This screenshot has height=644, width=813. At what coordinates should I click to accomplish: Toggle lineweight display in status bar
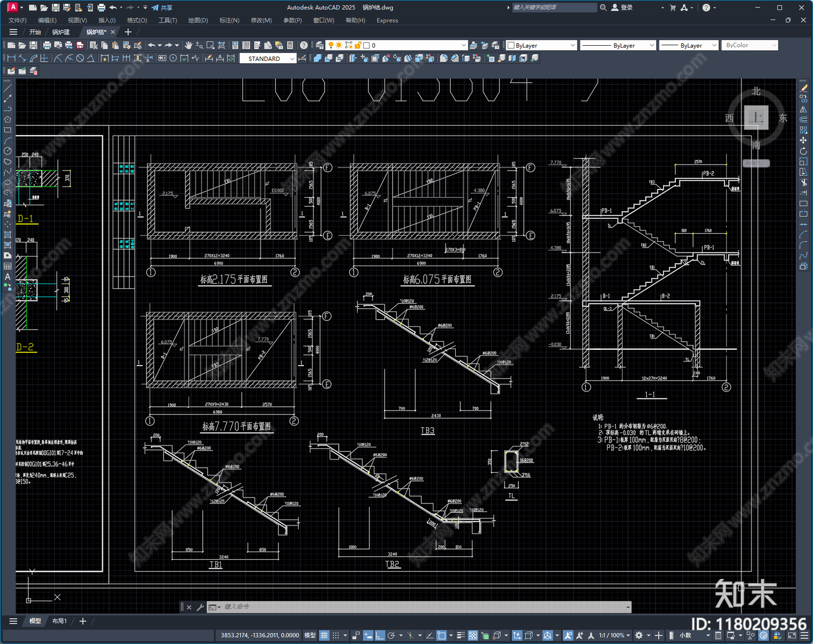point(461,635)
